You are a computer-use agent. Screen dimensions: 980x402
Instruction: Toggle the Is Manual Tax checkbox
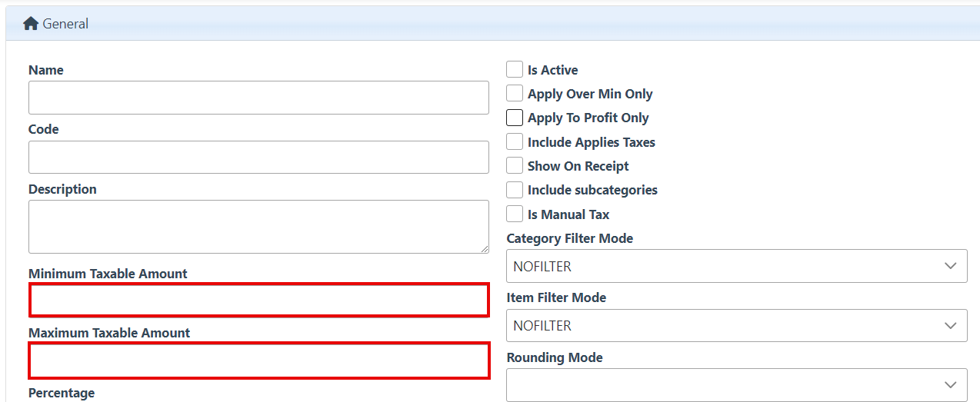pos(515,214)
